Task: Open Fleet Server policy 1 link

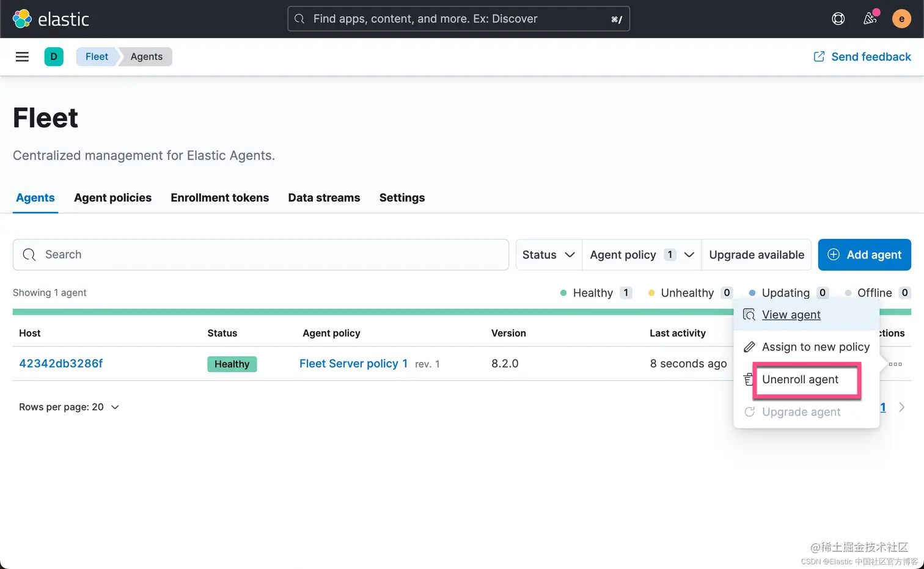Action: click(x=353, y=364)
